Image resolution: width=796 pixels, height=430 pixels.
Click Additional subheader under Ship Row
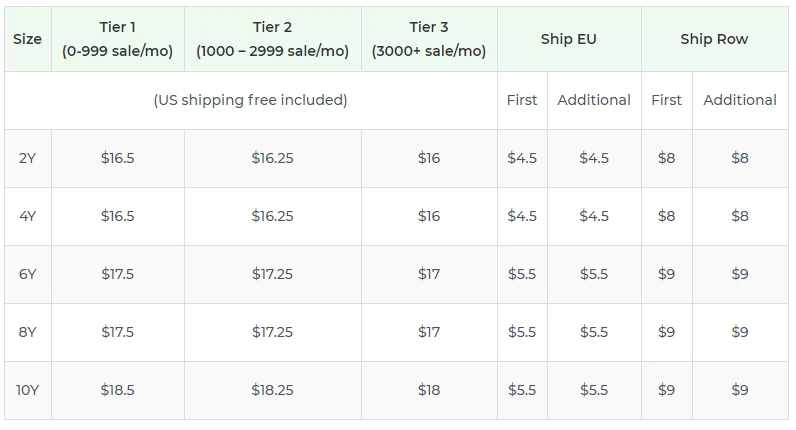coord(740,100)
